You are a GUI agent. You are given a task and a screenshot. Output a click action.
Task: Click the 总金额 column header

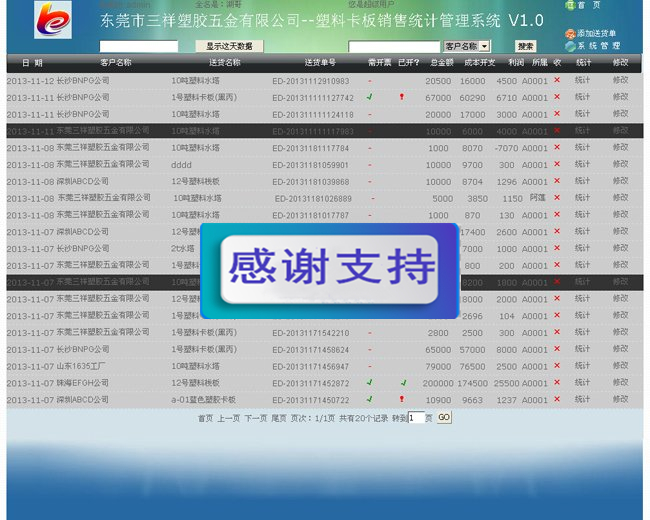point(441,63)
